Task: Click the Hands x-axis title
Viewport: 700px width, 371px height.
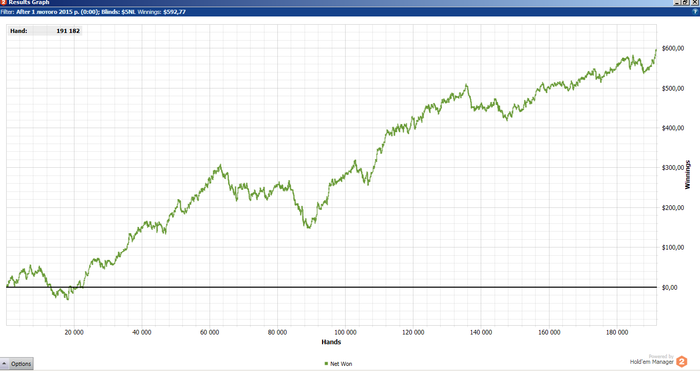Action: pos(331,342)
